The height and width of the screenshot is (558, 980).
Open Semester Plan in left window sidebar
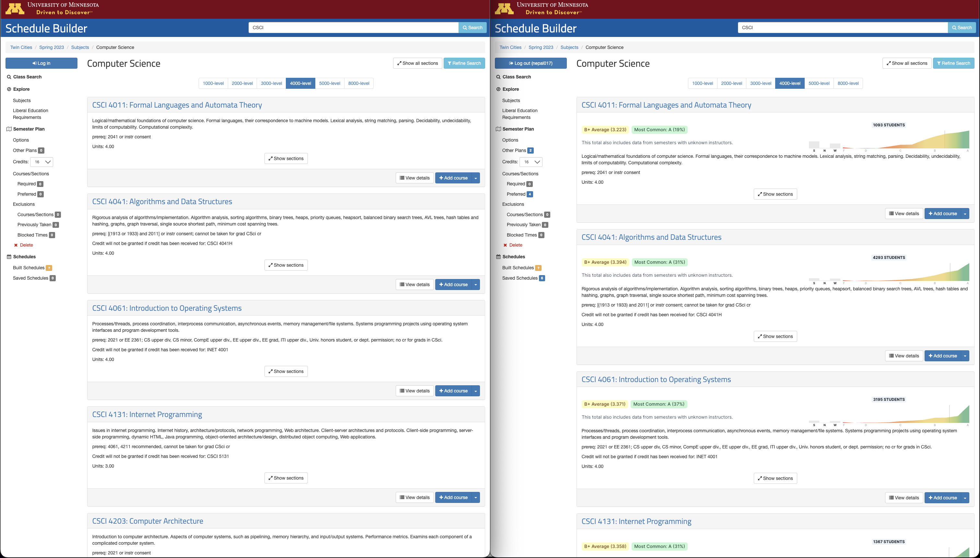pos(25,129)
